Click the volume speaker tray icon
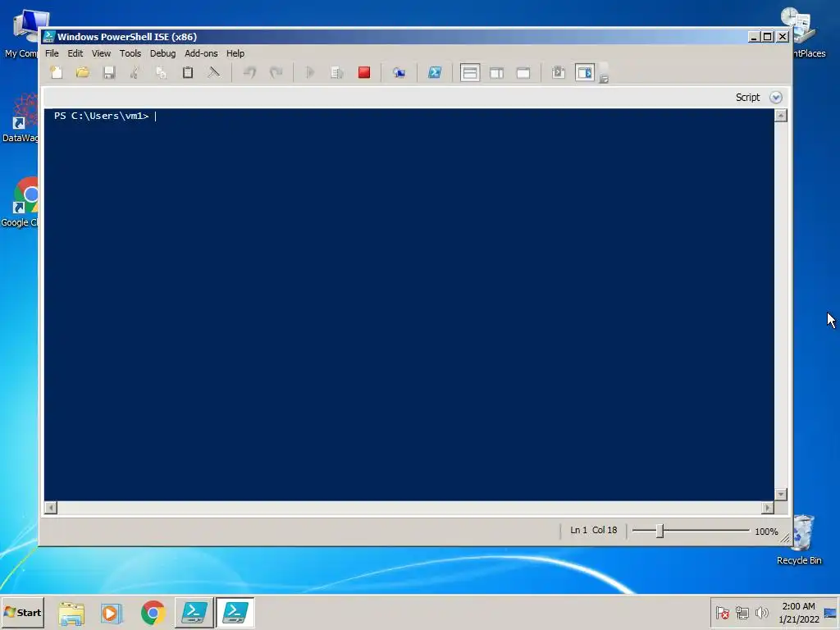Image resolution: width=840 pixels, height=630 pixels. (761, 612)
